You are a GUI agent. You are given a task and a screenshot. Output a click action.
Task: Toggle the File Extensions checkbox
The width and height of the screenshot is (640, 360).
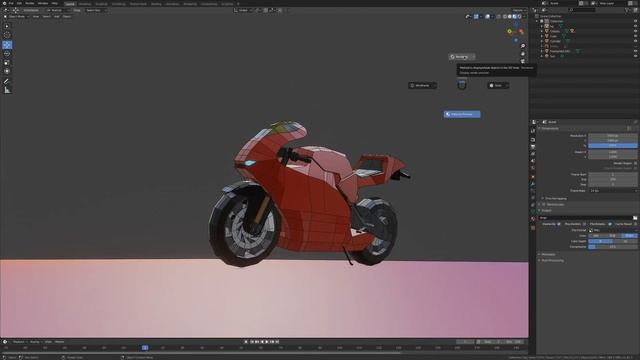point(610,224)
